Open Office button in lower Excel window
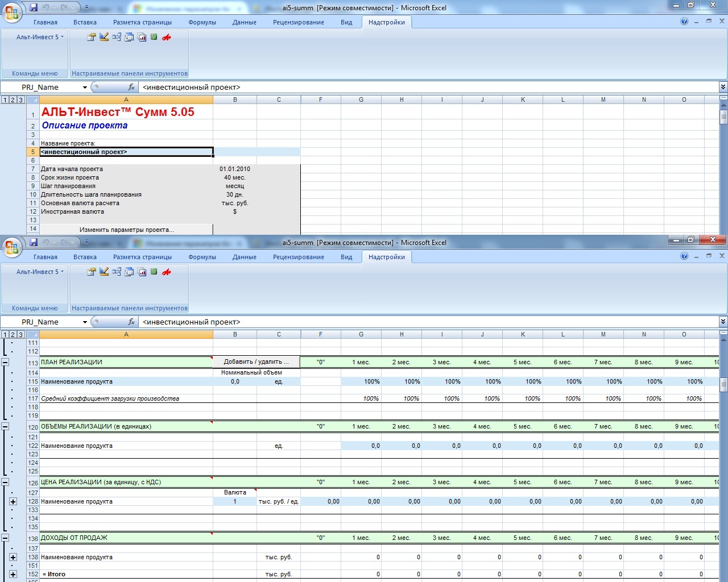Screen dimensions: 728x582 (11, 247)
